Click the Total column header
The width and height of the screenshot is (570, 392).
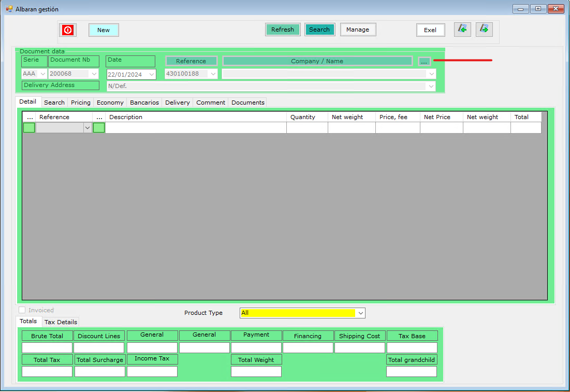click(525, 117)
